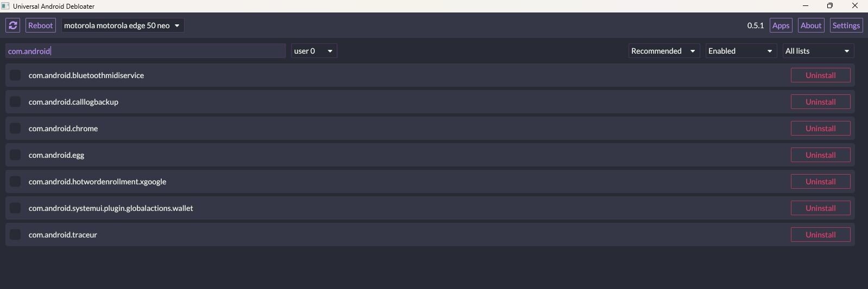
Task: Focus the package search field
Action: click(x=145, y=51)
